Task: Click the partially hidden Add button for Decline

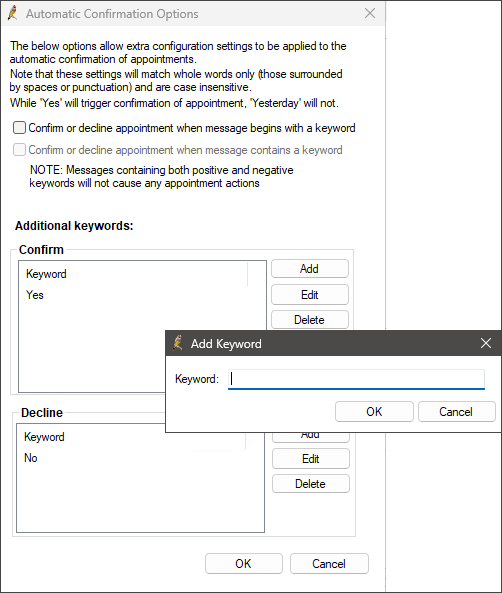Action: [311, 437]
